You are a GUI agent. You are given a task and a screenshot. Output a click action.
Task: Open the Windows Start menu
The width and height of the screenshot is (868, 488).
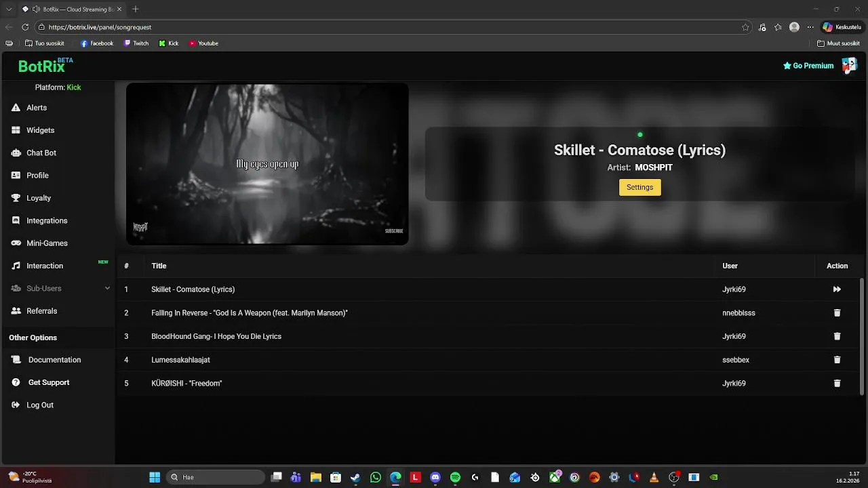click(155, 477)
